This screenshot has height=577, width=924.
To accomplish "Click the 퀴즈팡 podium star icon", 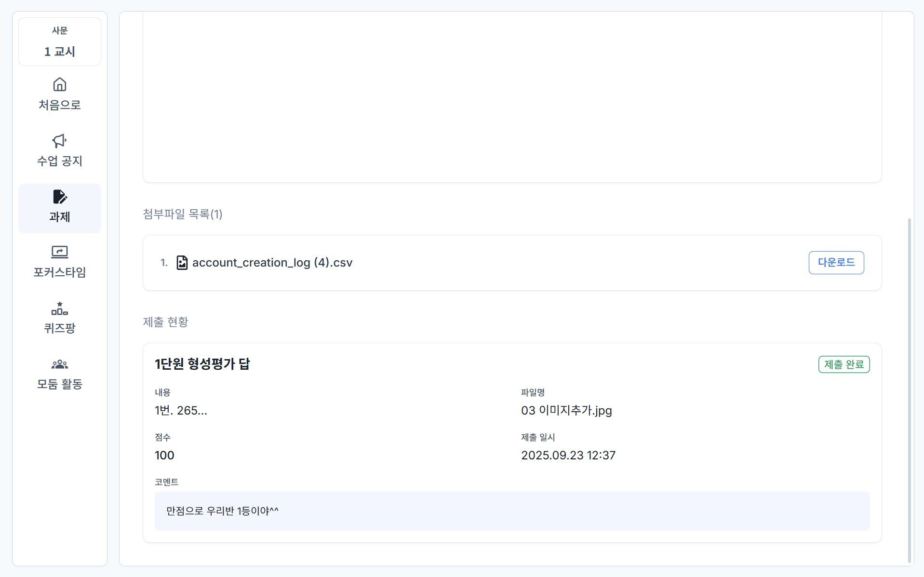I will coord(60,308).
